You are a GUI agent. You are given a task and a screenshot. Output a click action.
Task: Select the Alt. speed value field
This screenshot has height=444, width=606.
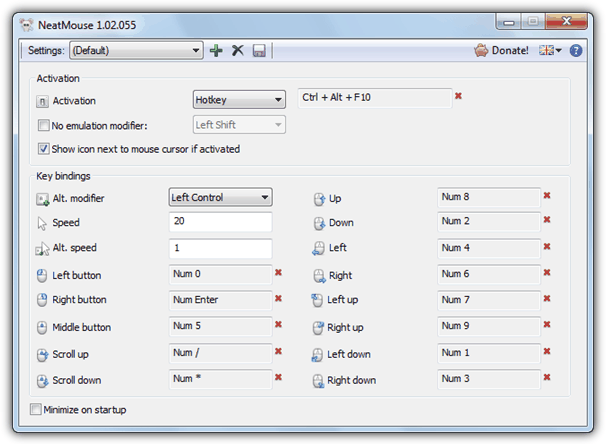[x=220, y=248]
